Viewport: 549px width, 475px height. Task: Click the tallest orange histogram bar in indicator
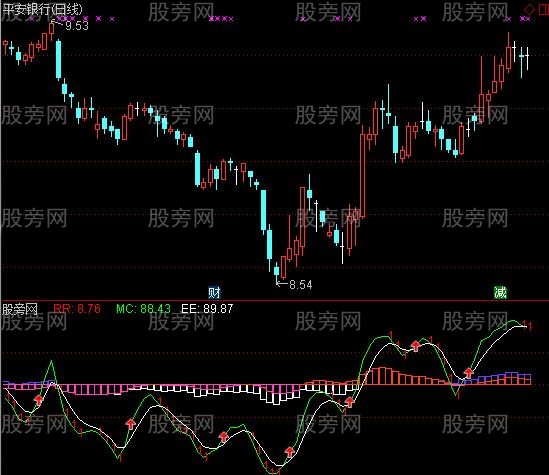pyautogui.click(x=382, y=376)
